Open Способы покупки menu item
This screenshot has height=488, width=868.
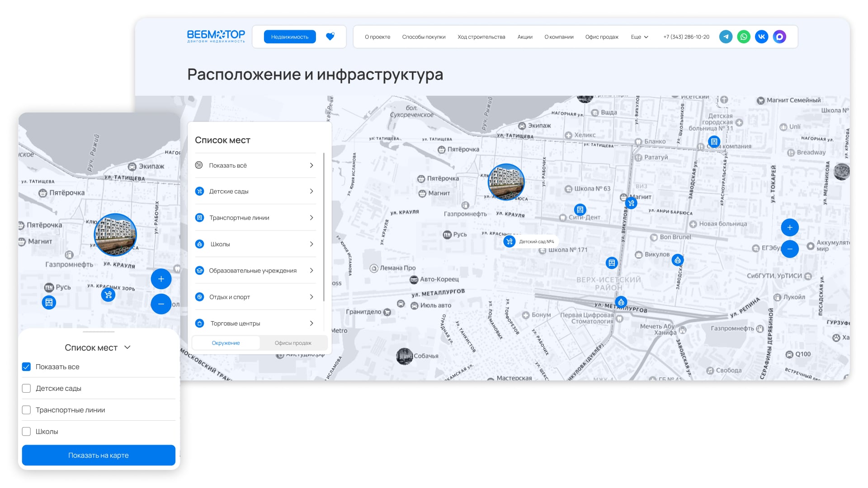click(424, 37)
